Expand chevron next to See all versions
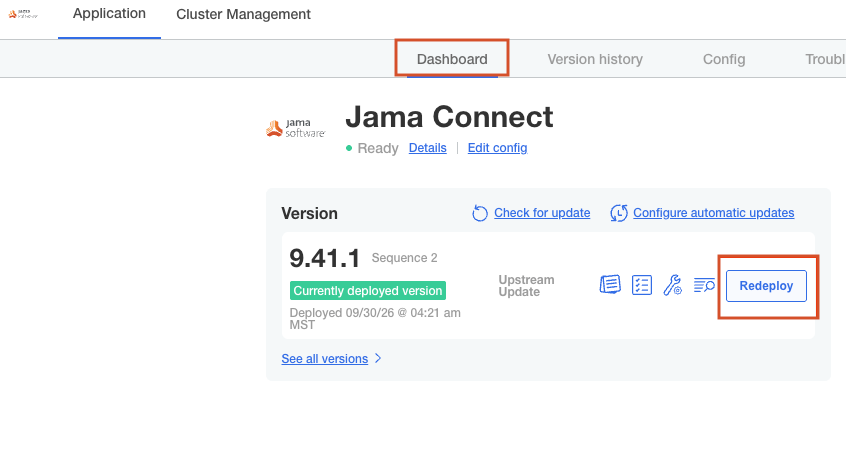Viewport: 846px width, 456px height. pyautogui.click(x=378, y=358)
